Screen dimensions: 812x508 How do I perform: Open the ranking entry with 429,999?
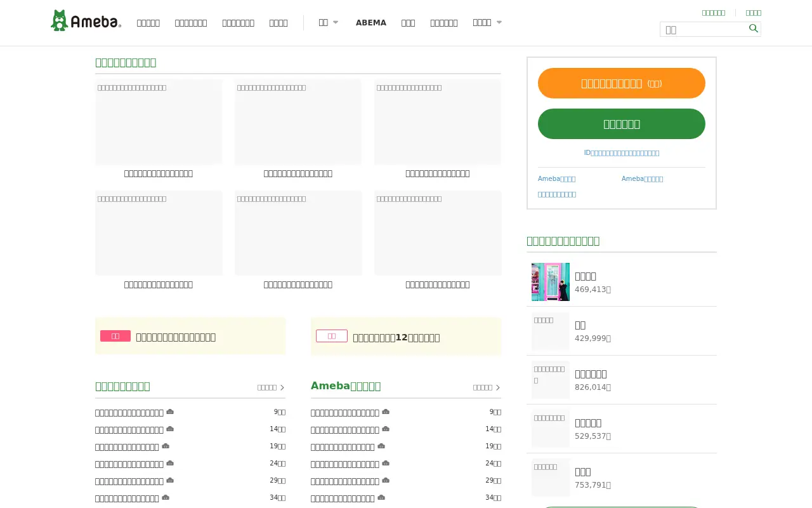tap(622, 331)
